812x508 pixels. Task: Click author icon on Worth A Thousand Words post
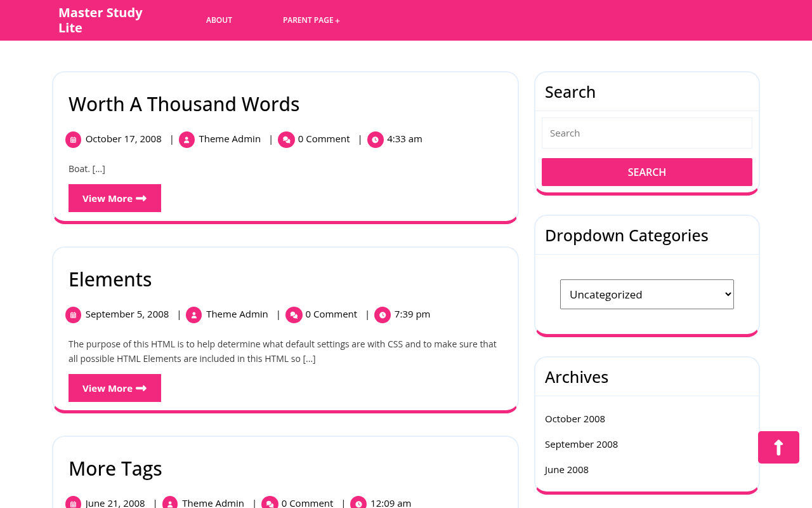(187, 140)
